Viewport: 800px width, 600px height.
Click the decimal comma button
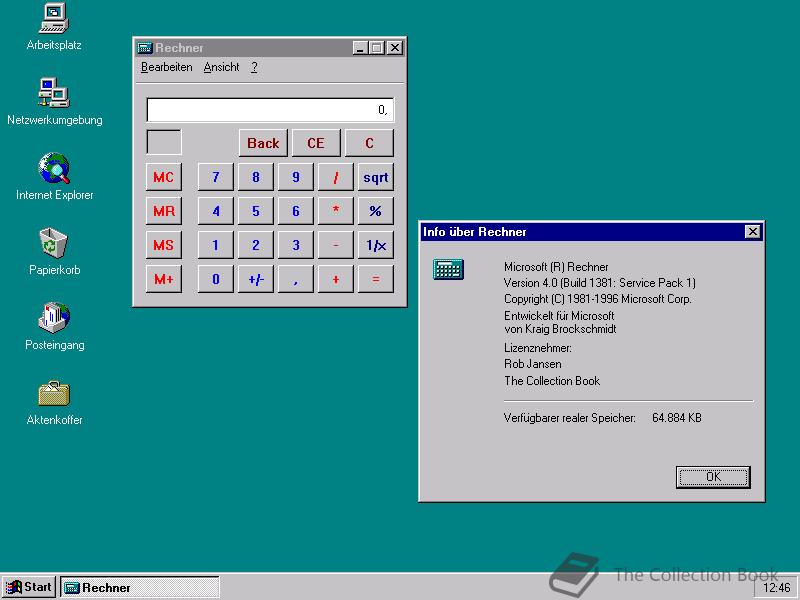(x=296, y=279)
